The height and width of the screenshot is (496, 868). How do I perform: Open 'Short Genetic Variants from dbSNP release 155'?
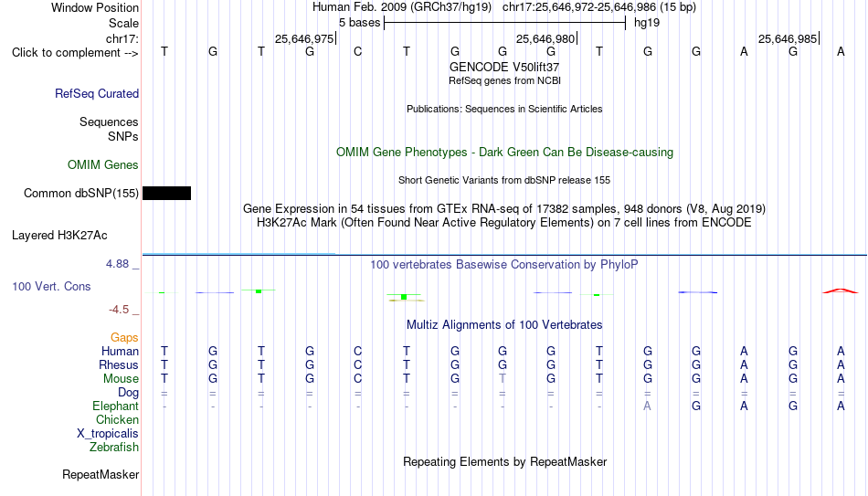coord(504,181)
